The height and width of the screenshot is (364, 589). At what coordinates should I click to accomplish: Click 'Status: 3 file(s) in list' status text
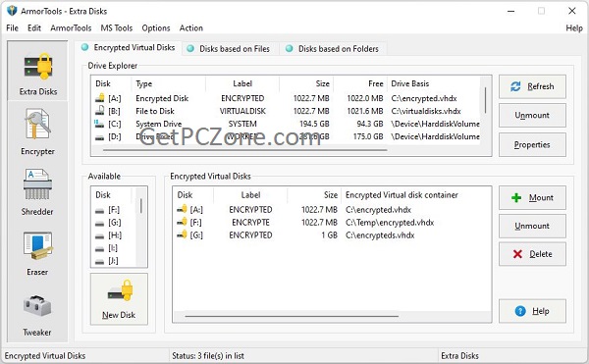pyautogui.click(x=208, y=356)
